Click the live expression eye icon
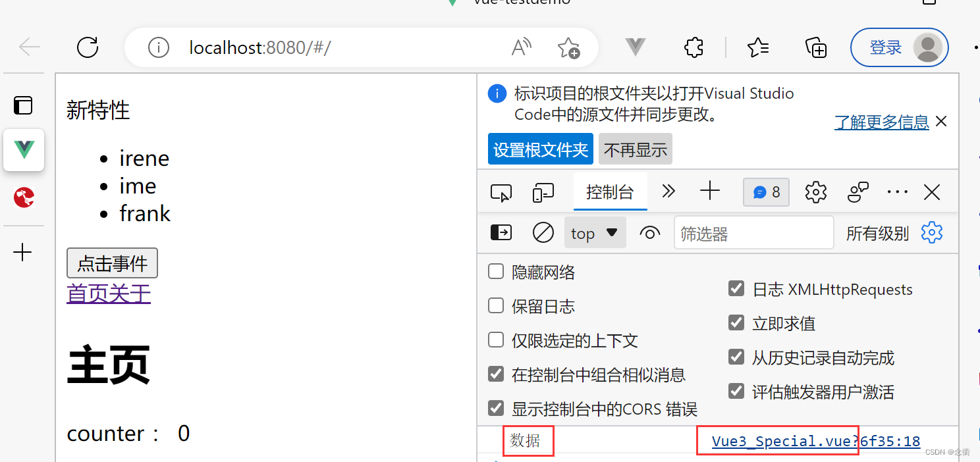 click(x=650, y=233)
